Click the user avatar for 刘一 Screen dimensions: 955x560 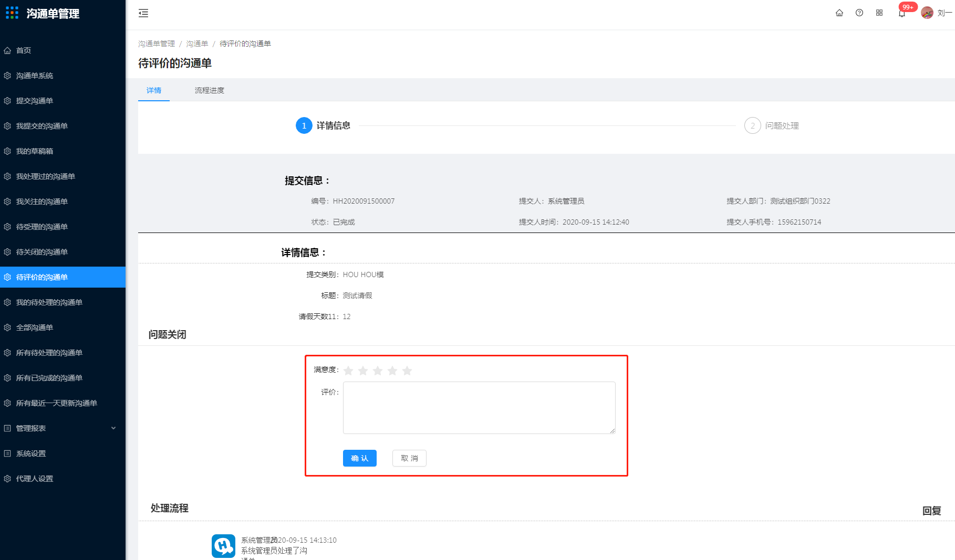tap(927, 13)
